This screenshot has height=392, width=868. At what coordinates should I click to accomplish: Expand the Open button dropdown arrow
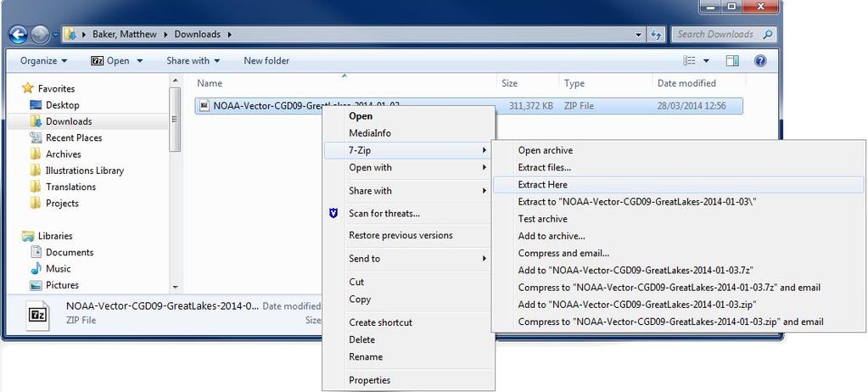(x=139, y=61)
